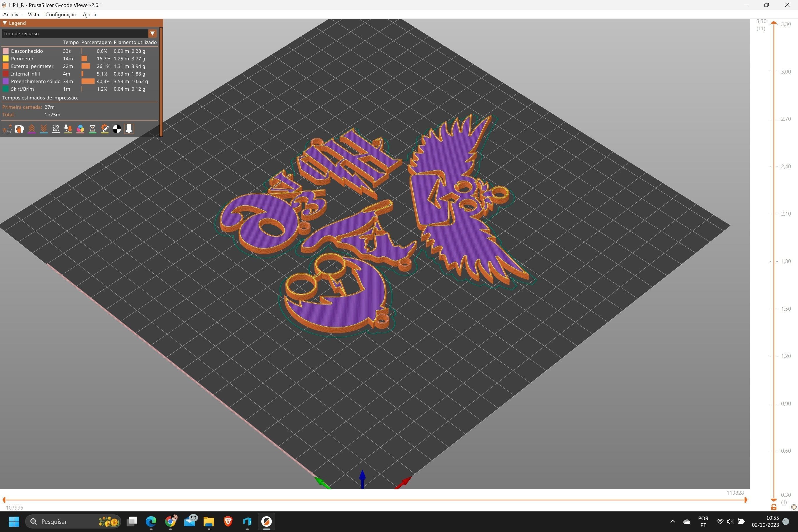Image resolution: width=798 pixels, height=532 pixels.
Task: Click the Porcentagem column header
Action: [x=96, y=42]
